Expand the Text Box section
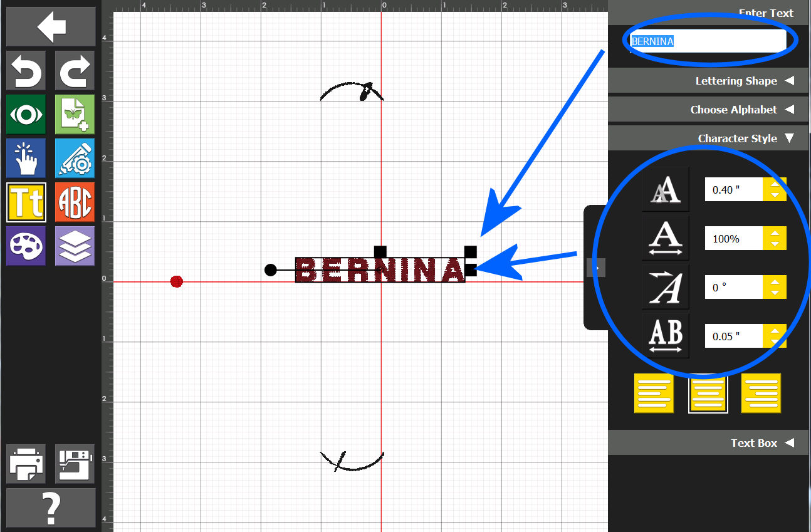811x532 pixels. (x=709, y=443)
